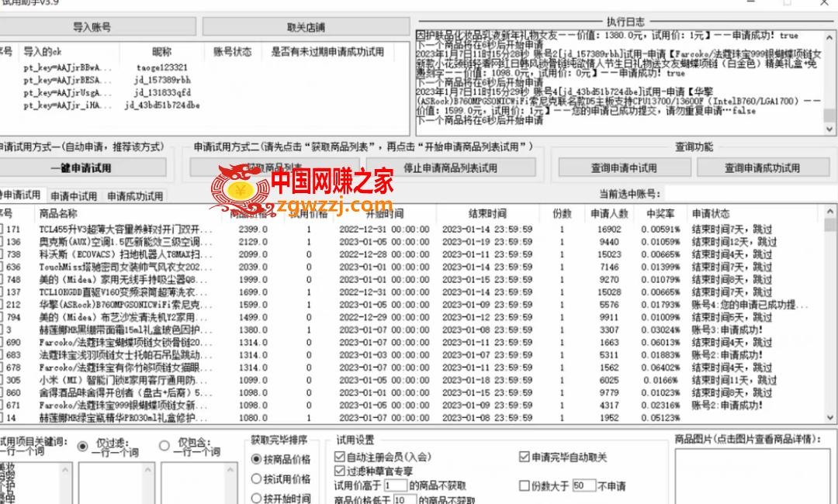
Task: Switch to the 申请中试用 tab
Action: [74, 196]
